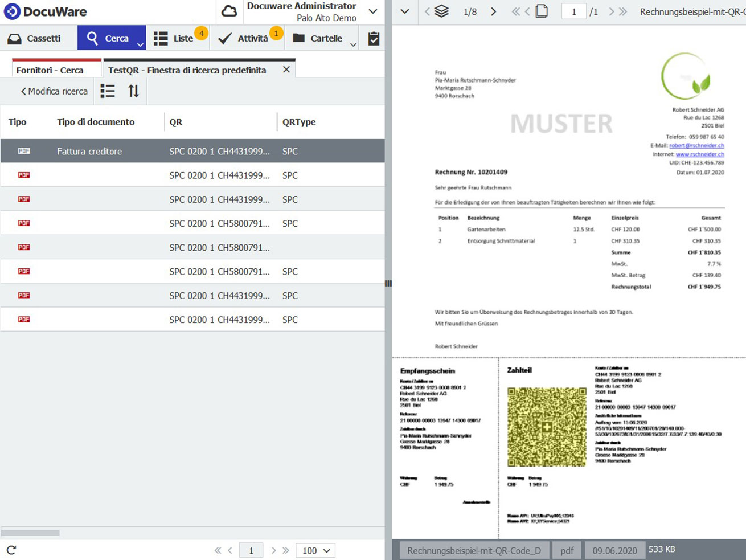Open the Cartelle folders tab
746x560 pixels.
[318, 38]
